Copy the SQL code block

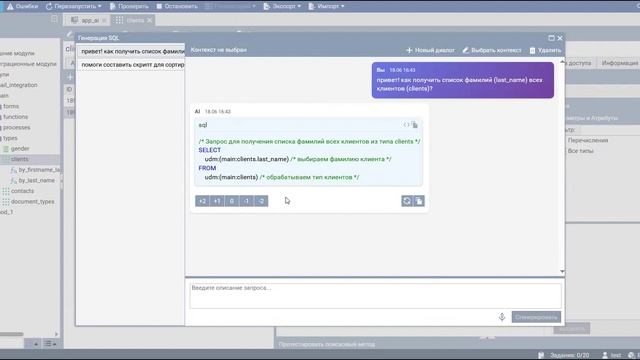coord(415,125)
